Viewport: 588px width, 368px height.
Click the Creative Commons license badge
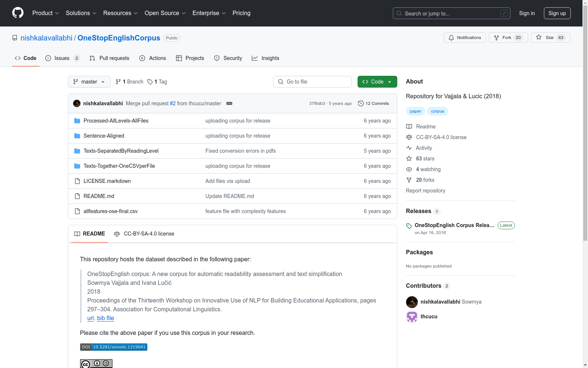(96, 364)
